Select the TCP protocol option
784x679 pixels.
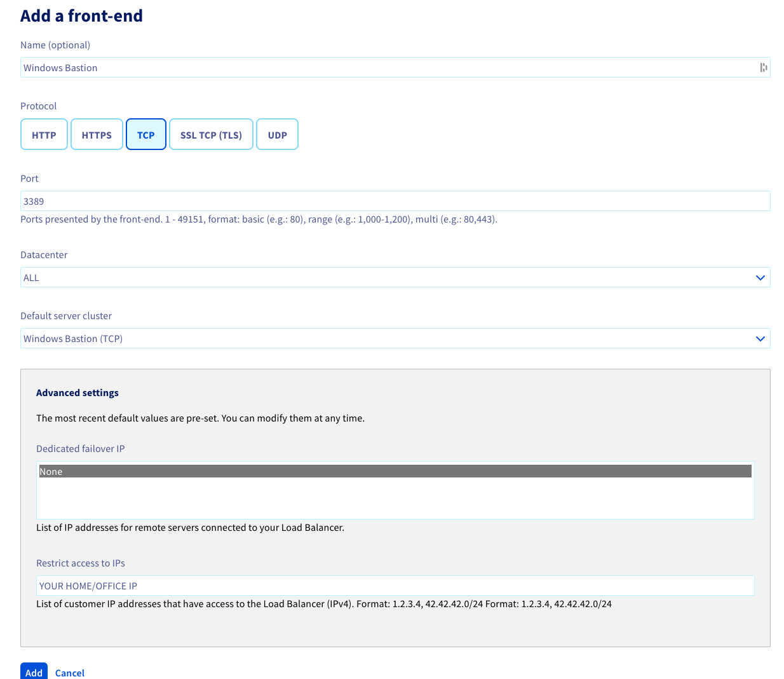pos(146,135)
